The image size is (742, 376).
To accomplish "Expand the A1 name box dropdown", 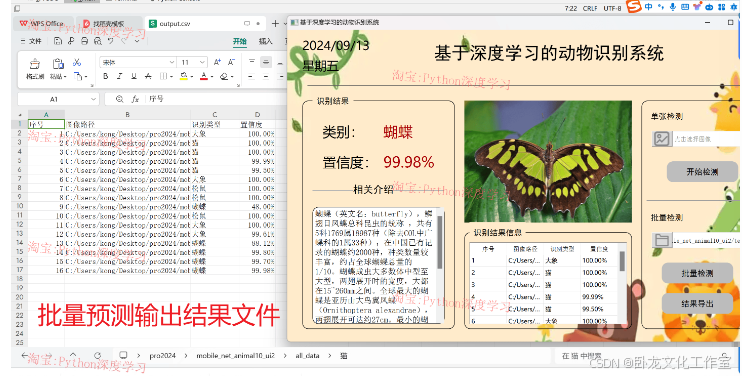I will [x=93, y=99].
